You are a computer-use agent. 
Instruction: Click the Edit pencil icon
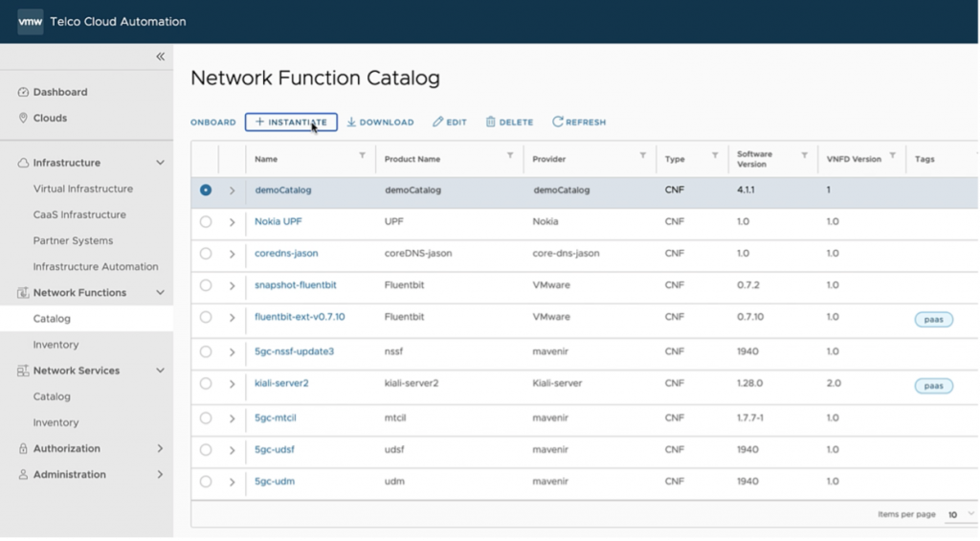click(x=438, y=123)
